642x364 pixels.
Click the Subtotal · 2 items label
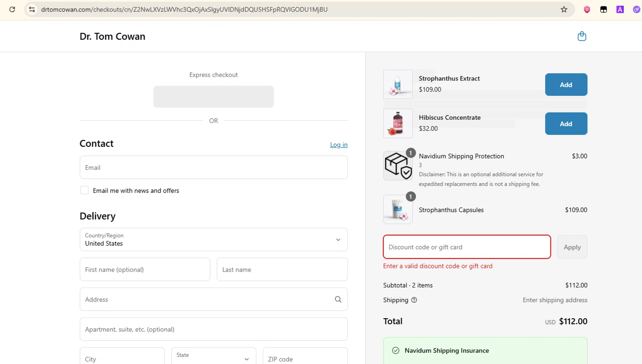(408, 285)
